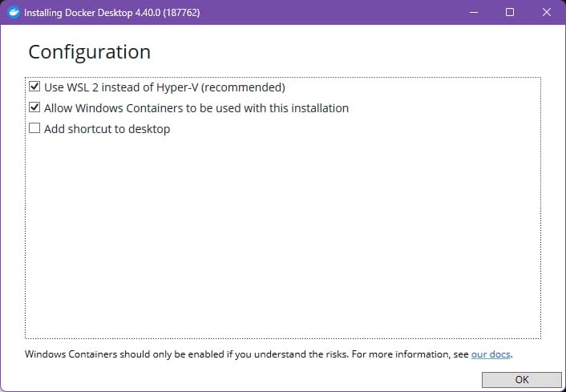This screenshot has width=566, height=392.
Task: Minimize the Docker Desktop installer window
Action: coord(474,12)
